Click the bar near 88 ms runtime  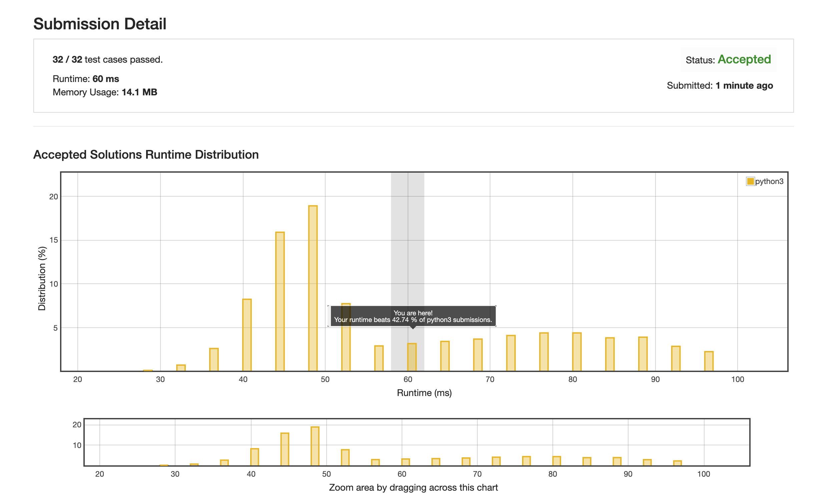tap(643, 354)
